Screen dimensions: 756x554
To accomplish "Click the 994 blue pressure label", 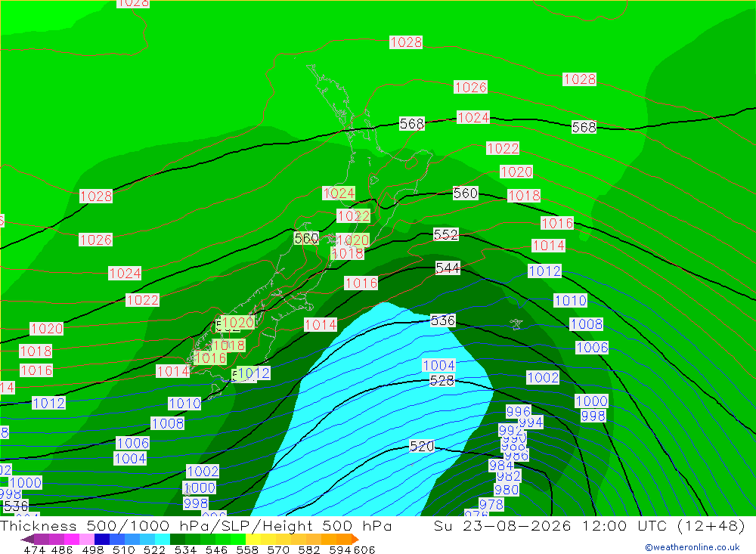I will click(531, 422).
